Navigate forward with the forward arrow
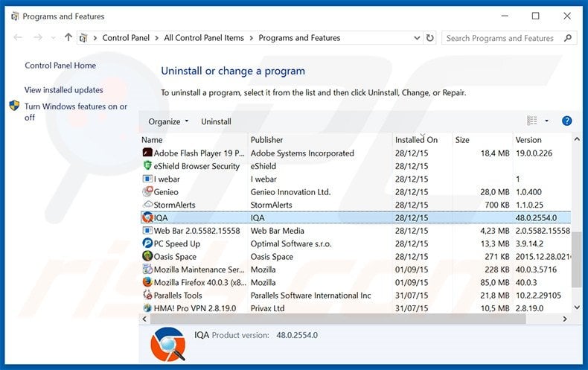588x370 pixels. point(37,37)
